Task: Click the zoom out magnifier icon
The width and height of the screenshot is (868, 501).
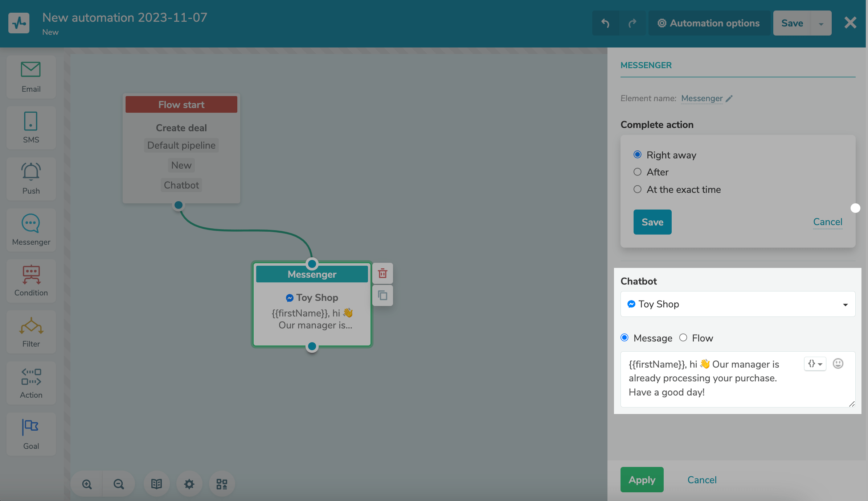Action: point(119,484)
